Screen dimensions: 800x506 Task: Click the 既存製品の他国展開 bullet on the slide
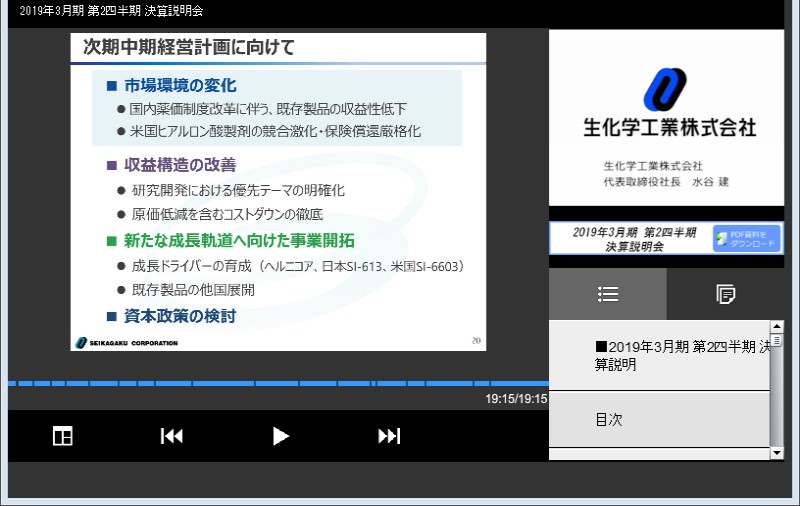[x=193, y=290]
